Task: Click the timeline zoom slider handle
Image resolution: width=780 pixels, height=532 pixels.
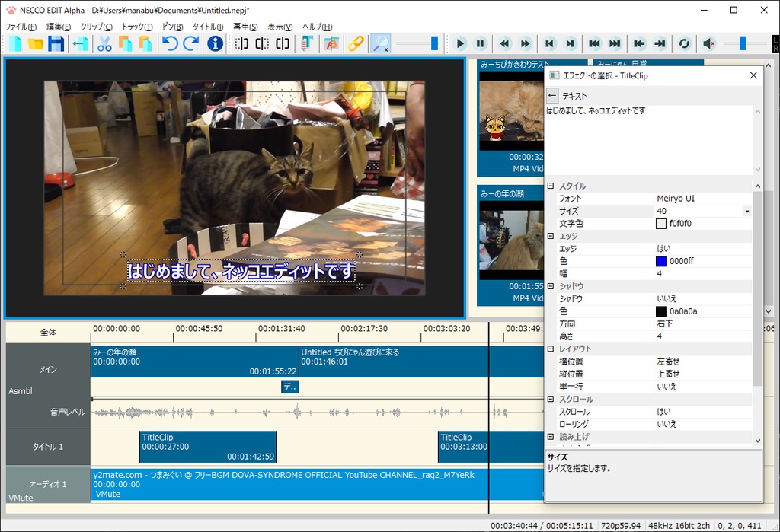Action: (x=434, y=43)
